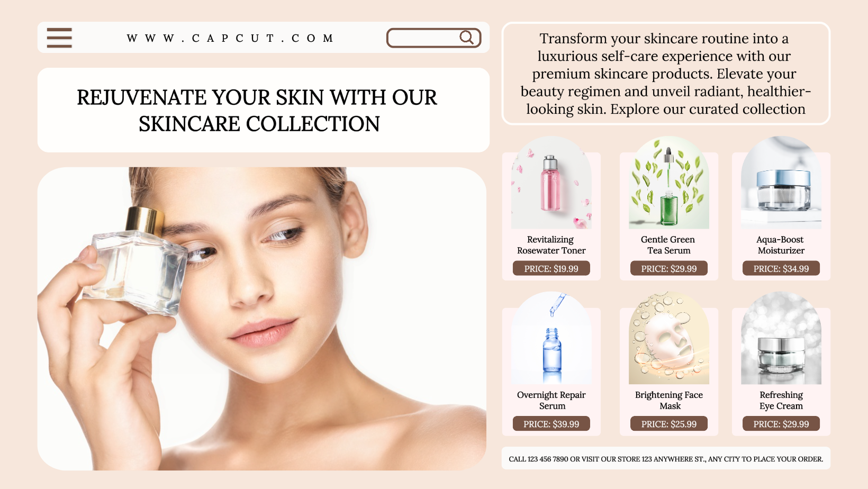
Task: Click the PRICE: $25.99 button
Action: coord(669,424)
